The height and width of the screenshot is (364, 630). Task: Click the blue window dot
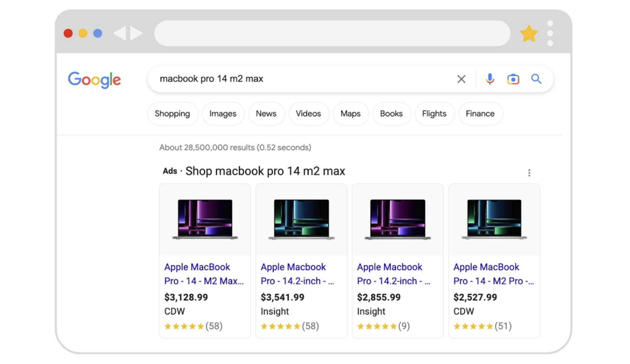point(98,33)
